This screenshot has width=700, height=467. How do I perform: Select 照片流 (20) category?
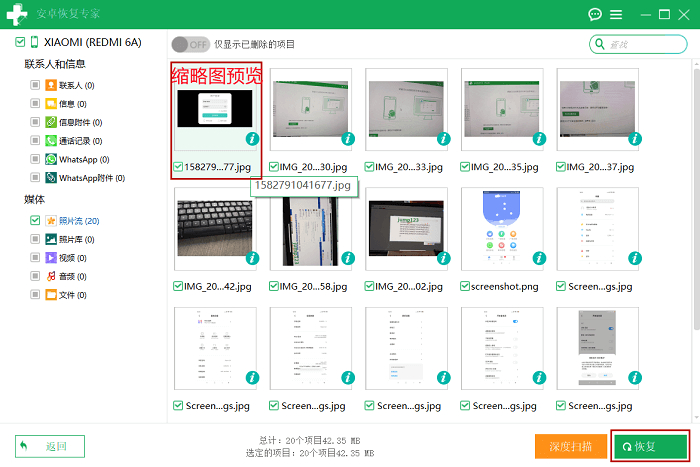click(79, 221)
